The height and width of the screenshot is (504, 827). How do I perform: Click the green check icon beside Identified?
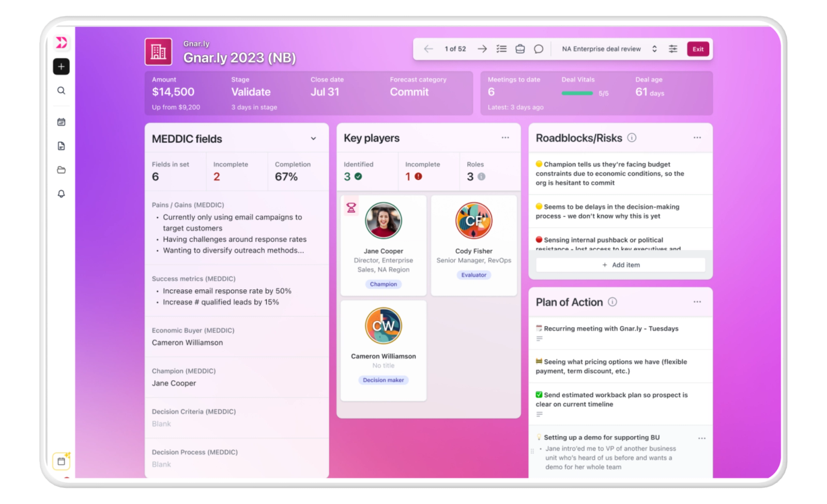click(358, 177)
